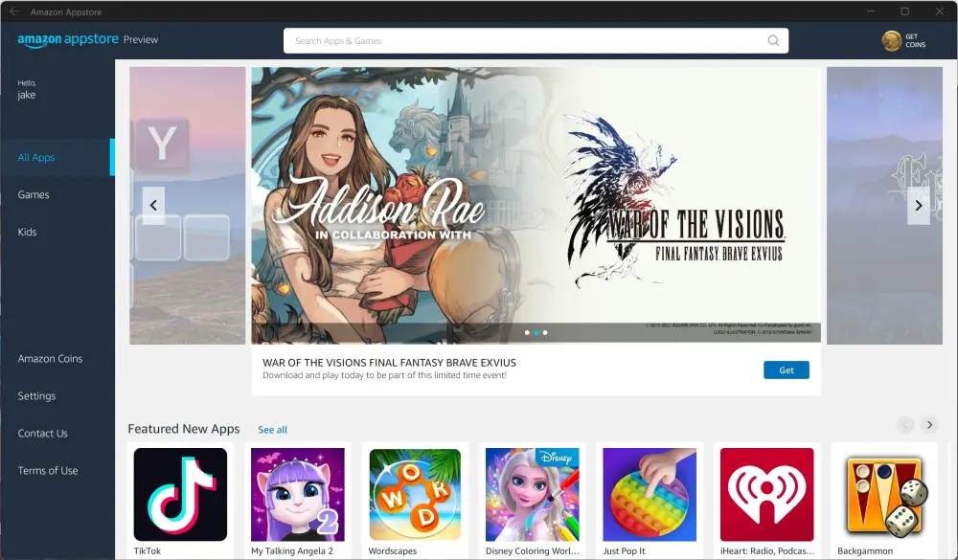Viewport: 958px width, 560px height.
Task: Click the Backgammon name label
Action: pyautogui.click(x=865, y=550)
